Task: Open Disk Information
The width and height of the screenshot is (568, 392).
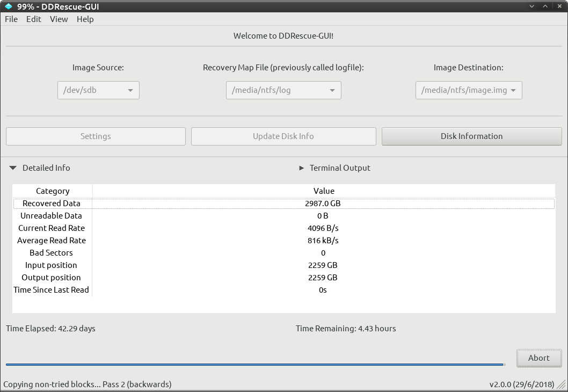Action: tap(472, 136)
